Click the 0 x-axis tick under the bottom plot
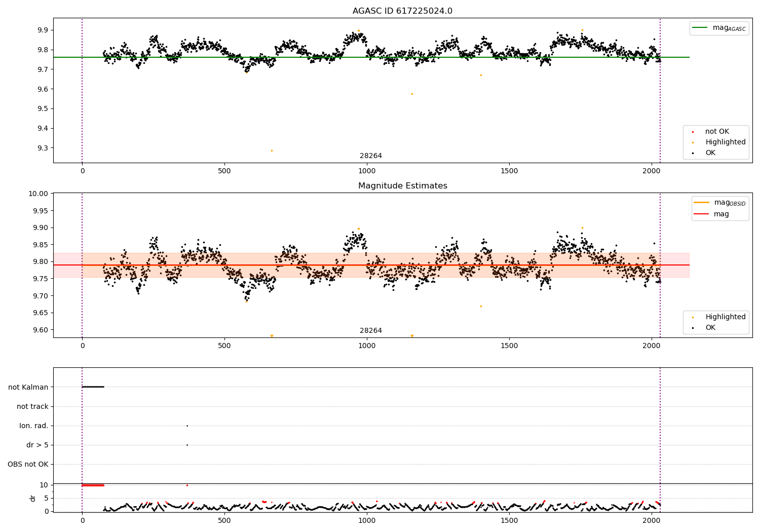This screenshot has height=532, width=760. coord(82,520)
